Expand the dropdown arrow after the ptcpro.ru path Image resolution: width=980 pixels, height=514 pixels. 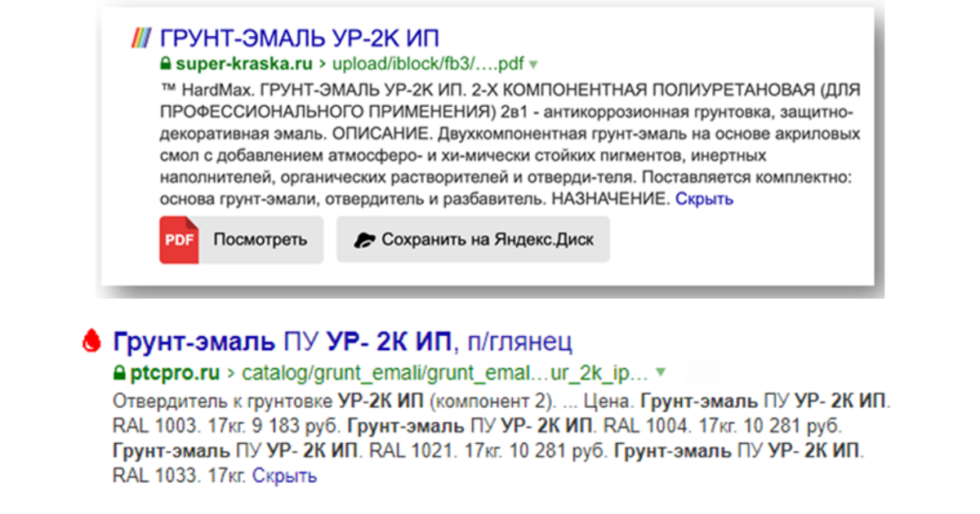[660, 373]
